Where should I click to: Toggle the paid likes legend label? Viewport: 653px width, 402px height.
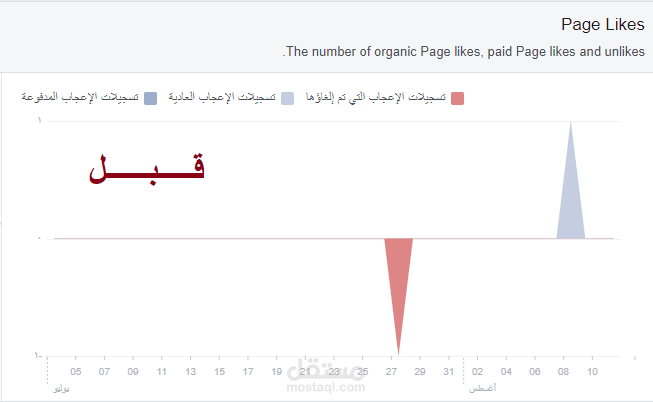pyautogui.click(x=80, y=97)
